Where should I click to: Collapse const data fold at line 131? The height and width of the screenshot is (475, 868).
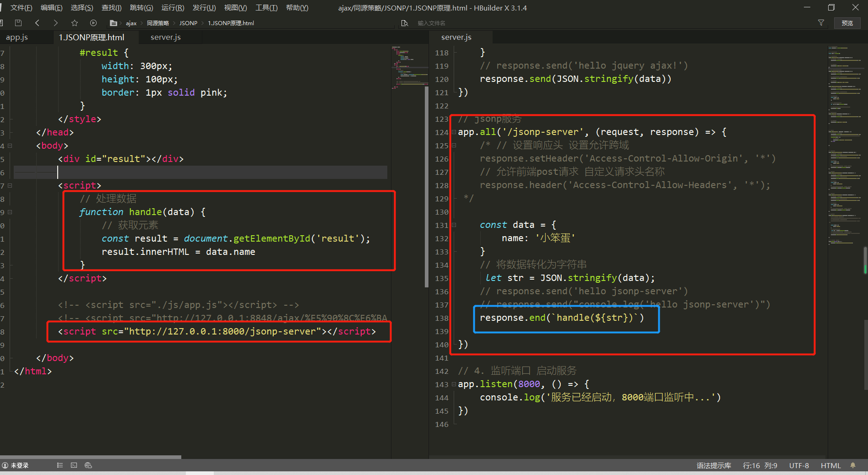[454, 225]
